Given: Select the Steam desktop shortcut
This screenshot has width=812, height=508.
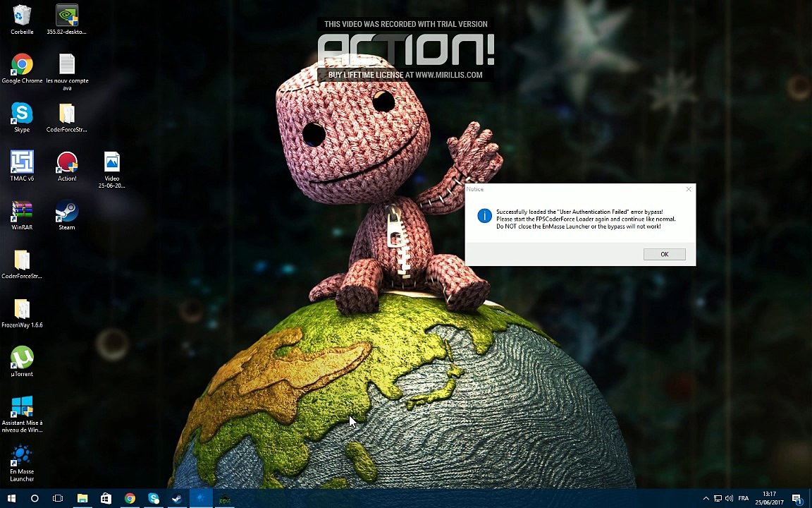Looking at the screenshot, I should tap(67, 214).
